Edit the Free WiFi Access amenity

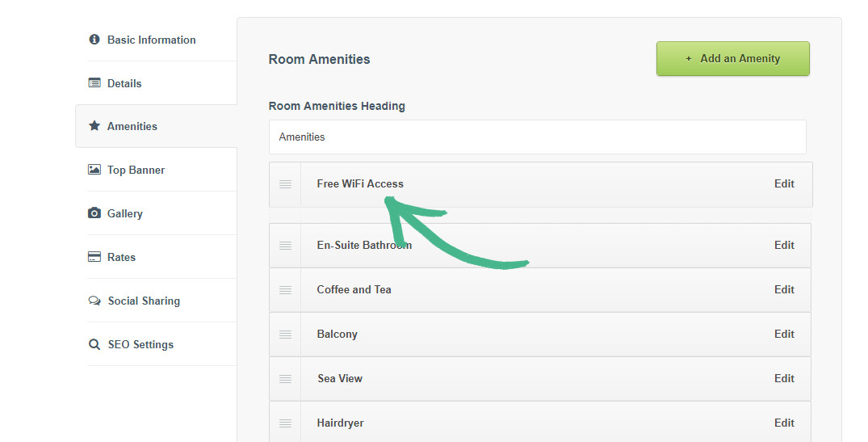(x=784, y=183)
